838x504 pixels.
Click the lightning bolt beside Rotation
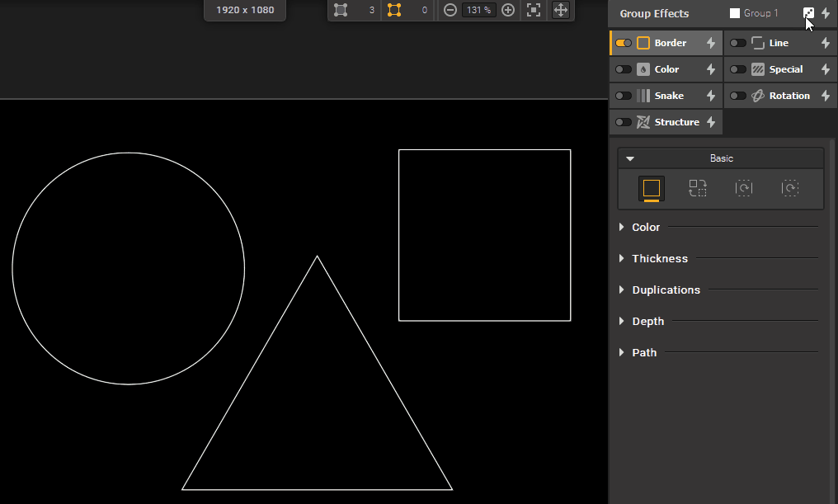click(x=825, y=96)
